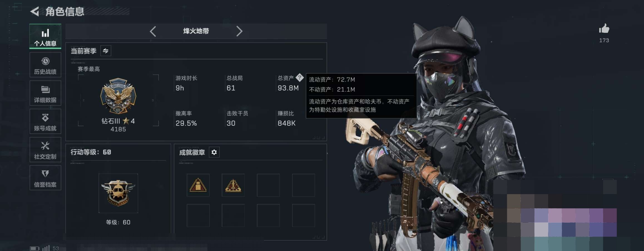The height and width of the screenshot is (251, 644).
Task: Open the 个人信息 sidebar tab
Action: click(45, 36)
